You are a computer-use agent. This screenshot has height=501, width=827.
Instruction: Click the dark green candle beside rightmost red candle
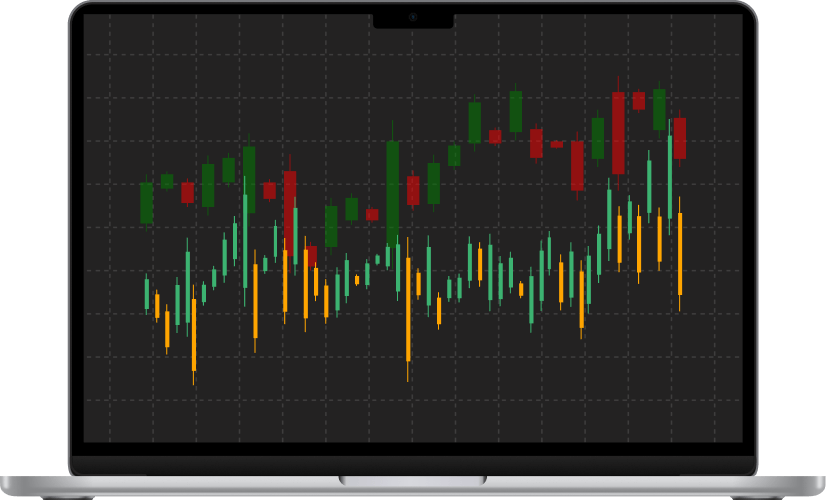tap(659, 109)
